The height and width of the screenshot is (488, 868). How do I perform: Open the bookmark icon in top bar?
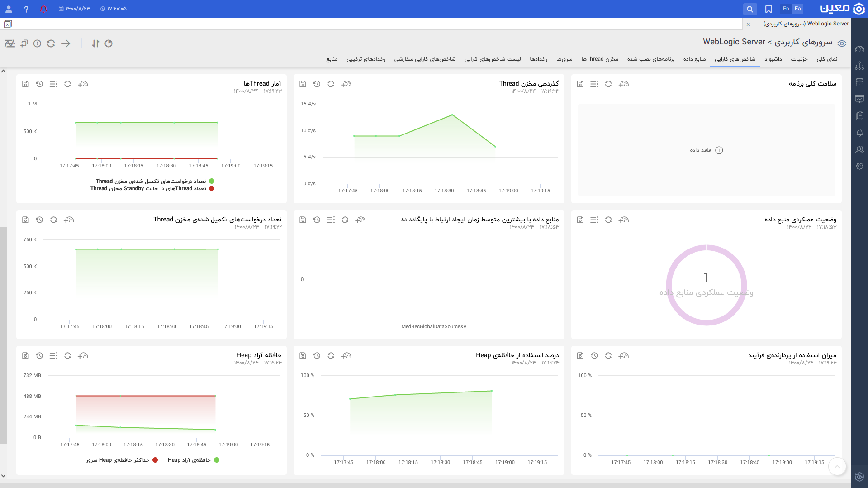(768, 9)
